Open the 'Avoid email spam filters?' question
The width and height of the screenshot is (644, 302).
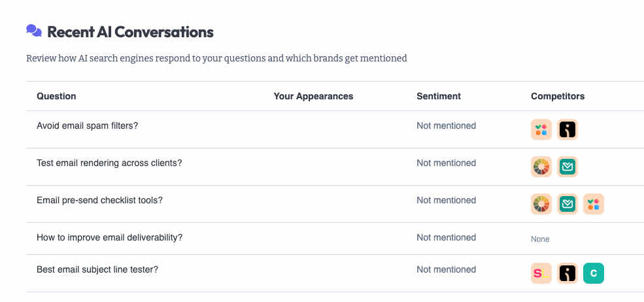[87, 126]
